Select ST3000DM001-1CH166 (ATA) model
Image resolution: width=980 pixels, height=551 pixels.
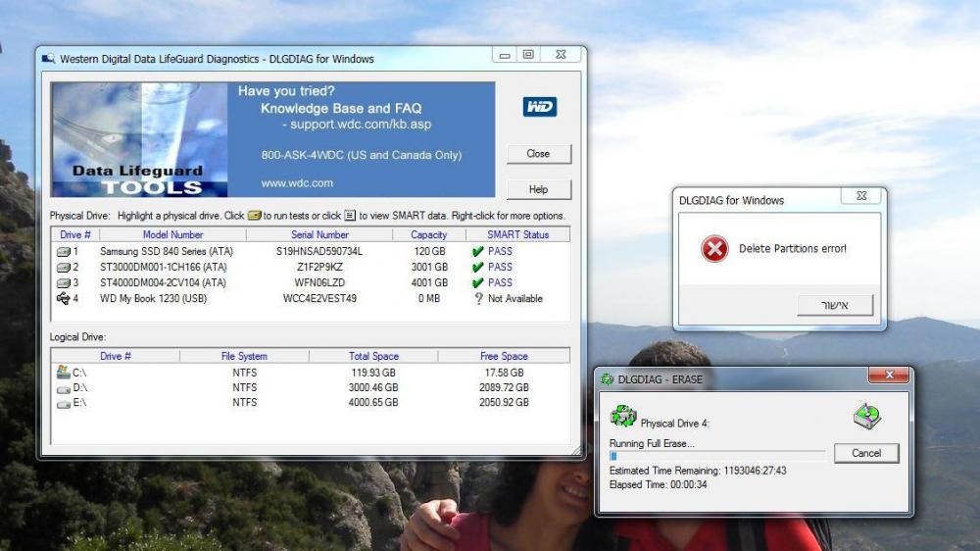(163, 267)
